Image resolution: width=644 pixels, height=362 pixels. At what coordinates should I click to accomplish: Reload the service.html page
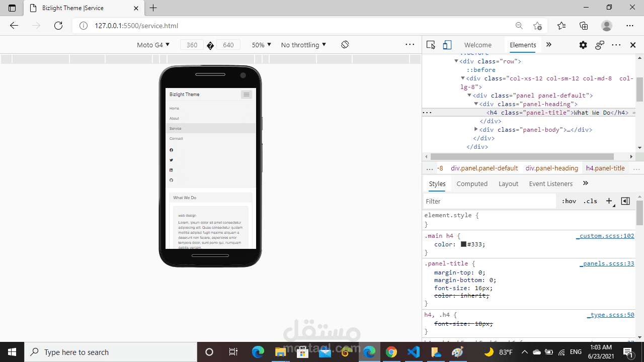58,26
